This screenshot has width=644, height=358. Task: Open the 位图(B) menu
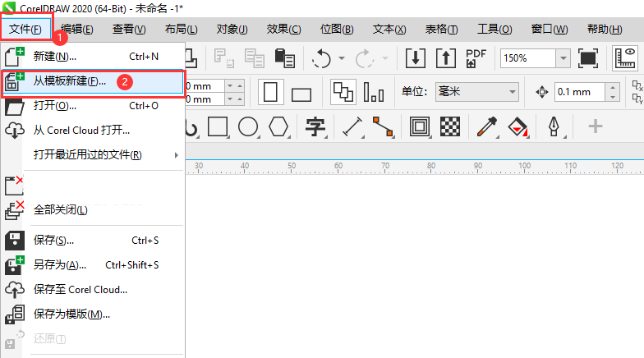337,30
